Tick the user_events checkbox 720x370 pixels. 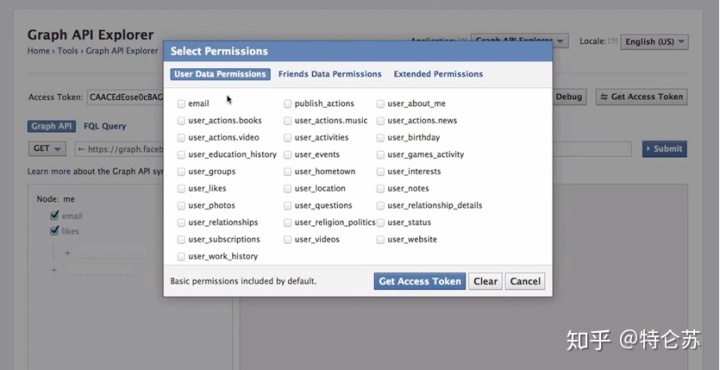click(x=287, y=155)
